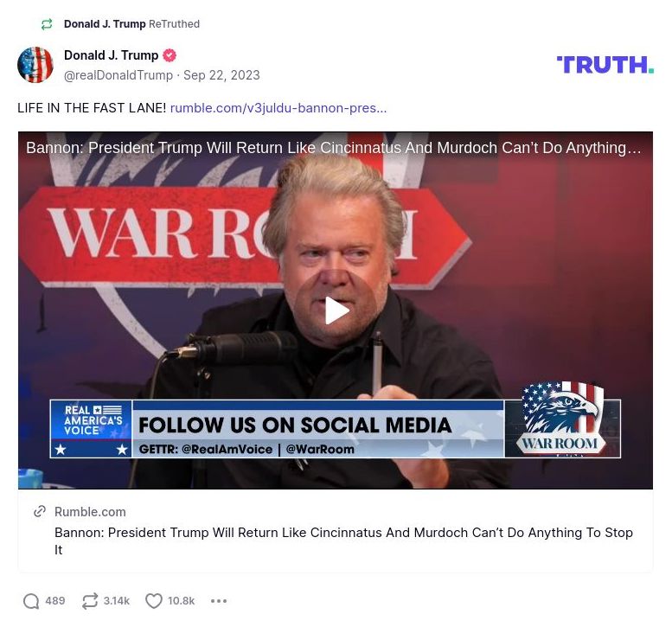Click the ReTruthed arrows icon at top
This screenshot has height=627, width=672.
(x=47, y=24)
